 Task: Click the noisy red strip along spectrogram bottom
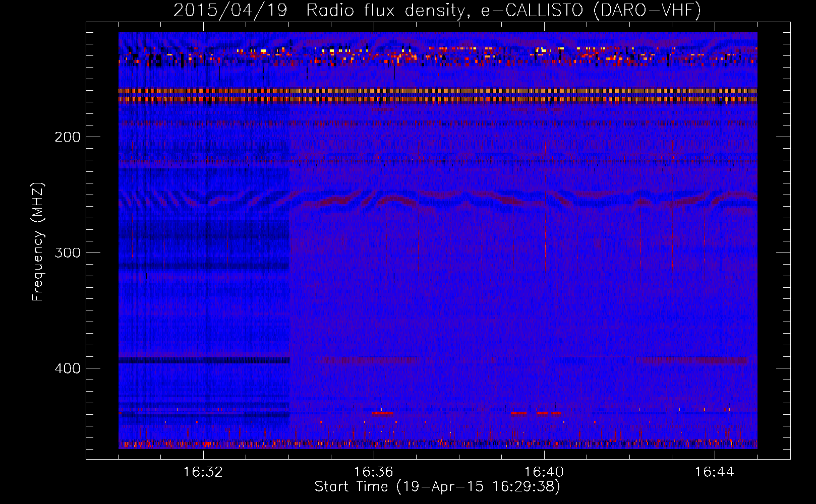pyautogui.click(x=437, y=445)
